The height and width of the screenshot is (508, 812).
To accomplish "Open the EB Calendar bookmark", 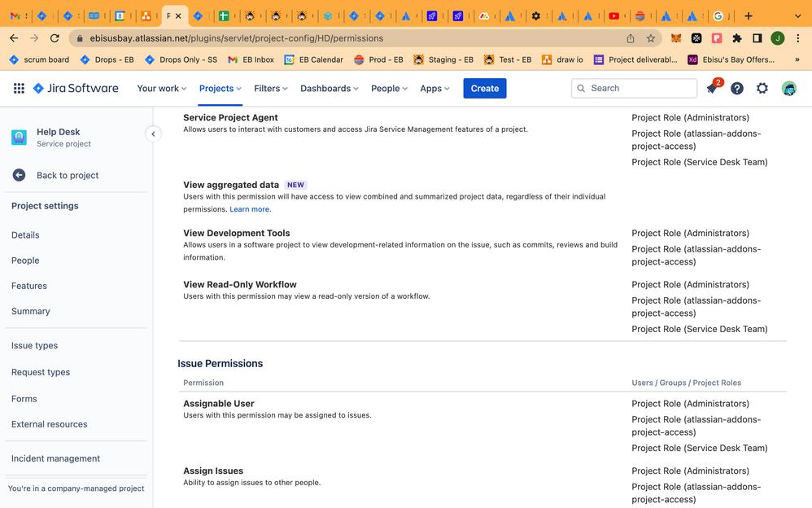I will (x=314, y=59).
